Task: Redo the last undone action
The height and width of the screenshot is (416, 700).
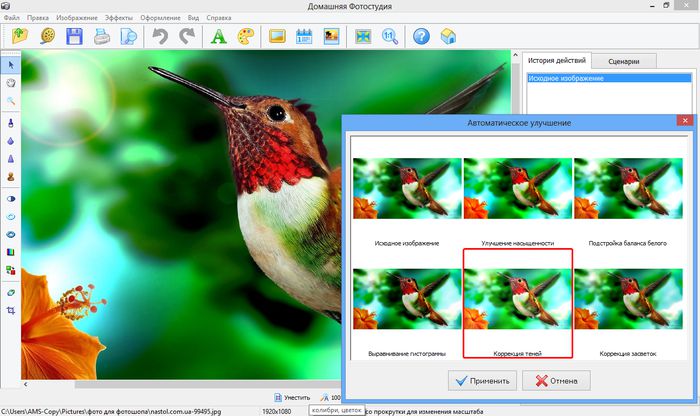Action: pos(187,36)
